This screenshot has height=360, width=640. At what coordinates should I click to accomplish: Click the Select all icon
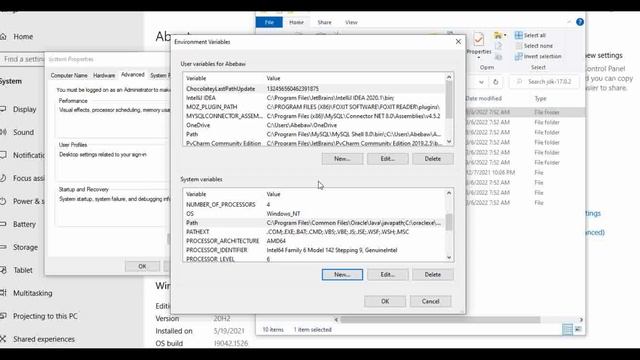click(518, 36)
